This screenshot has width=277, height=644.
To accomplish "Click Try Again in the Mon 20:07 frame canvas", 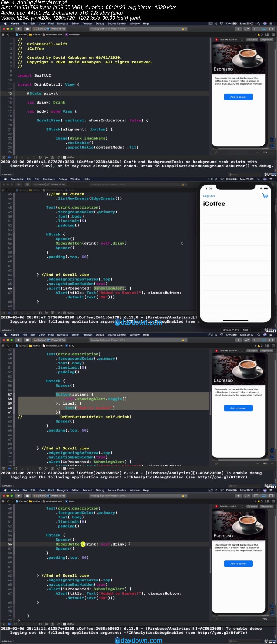I will [x=252, y=40].
